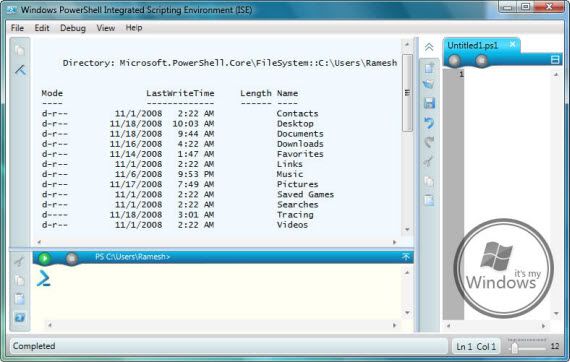Click the Run script button under Untitled1.ps1 tab

coord(454,61)
